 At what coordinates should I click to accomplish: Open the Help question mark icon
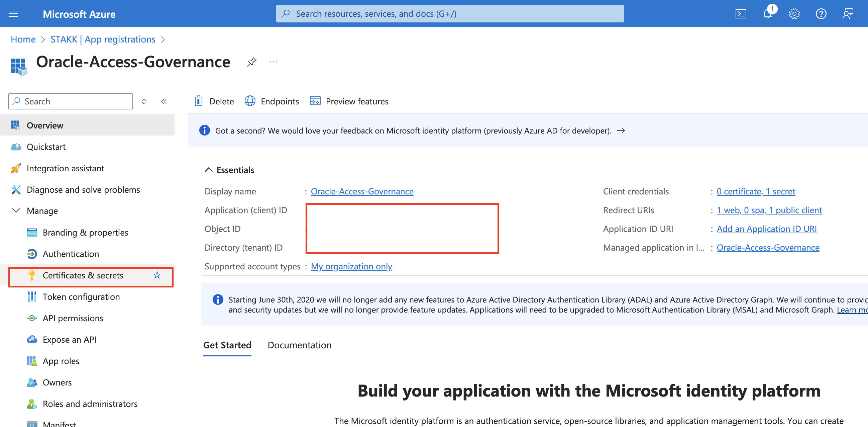tap(821, 14)
